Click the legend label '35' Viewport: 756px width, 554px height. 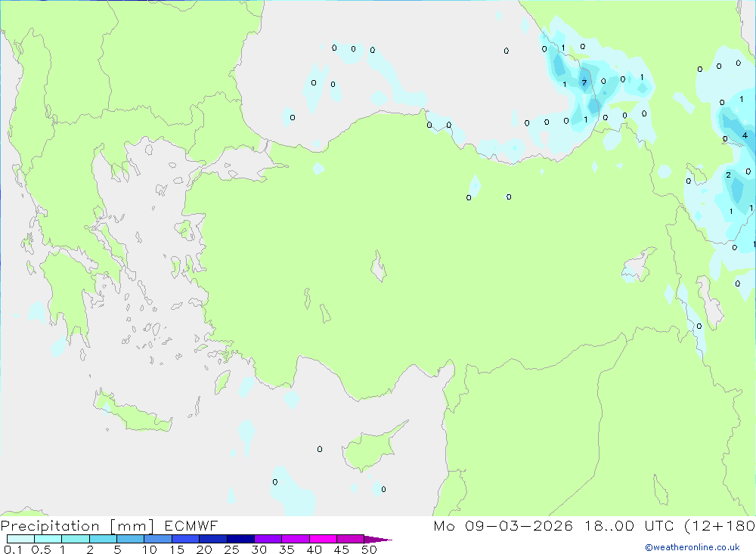click(287, 549)
